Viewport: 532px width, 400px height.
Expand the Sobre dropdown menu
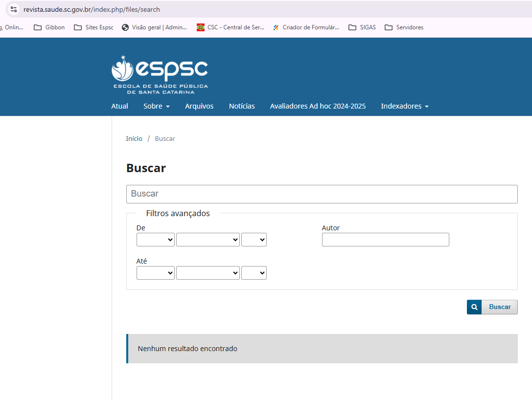coord(156,106)
